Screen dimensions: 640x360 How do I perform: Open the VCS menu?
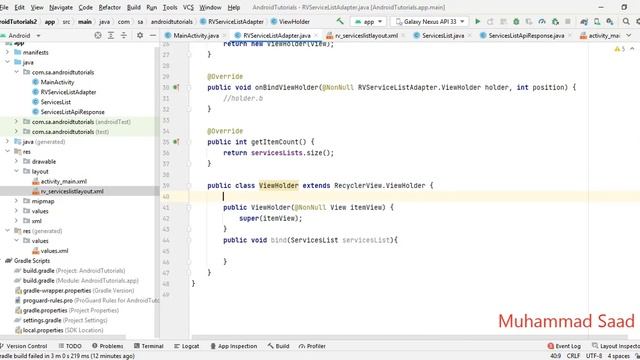coord(188,7)
